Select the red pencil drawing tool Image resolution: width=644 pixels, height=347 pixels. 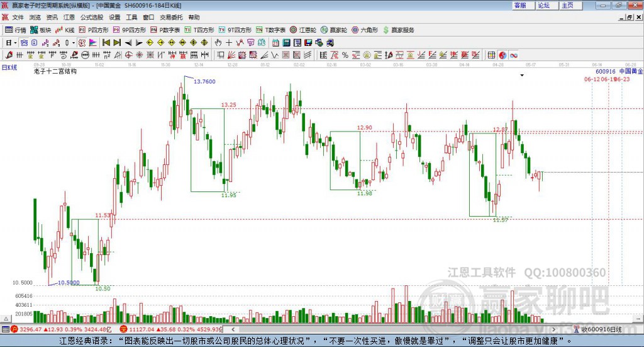(x=9, y=55)
